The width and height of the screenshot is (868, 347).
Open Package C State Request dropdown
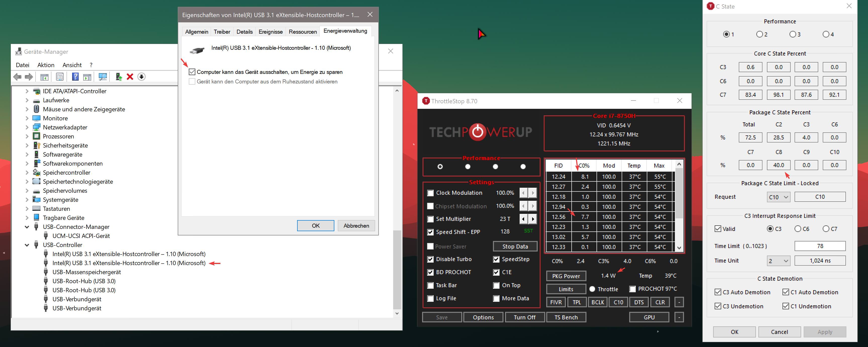tap(778, 197)
